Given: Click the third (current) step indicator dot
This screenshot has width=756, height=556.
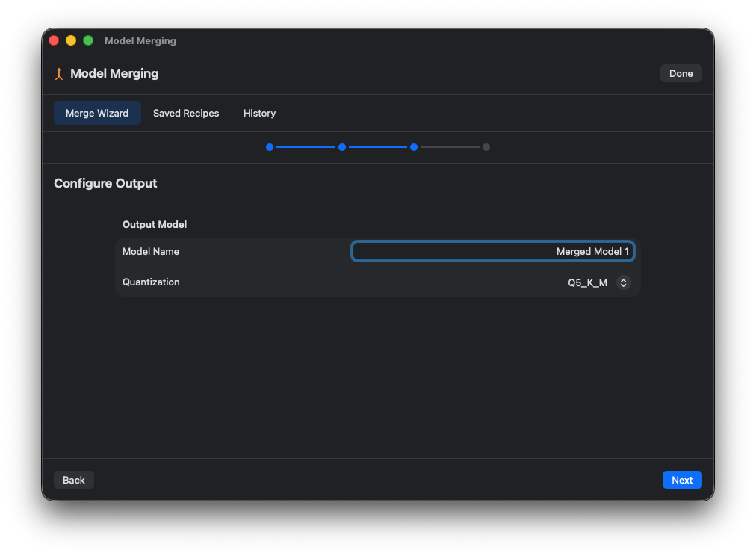Looking at the screenshot, I should point(414,147).
